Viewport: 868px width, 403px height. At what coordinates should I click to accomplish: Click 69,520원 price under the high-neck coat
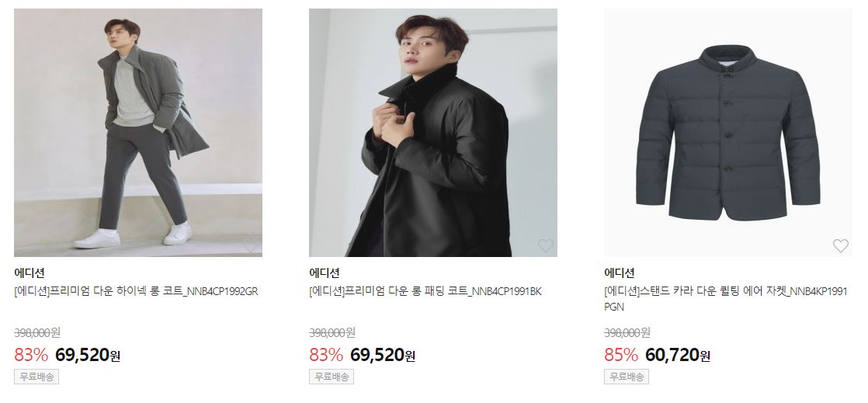(88, 355)
